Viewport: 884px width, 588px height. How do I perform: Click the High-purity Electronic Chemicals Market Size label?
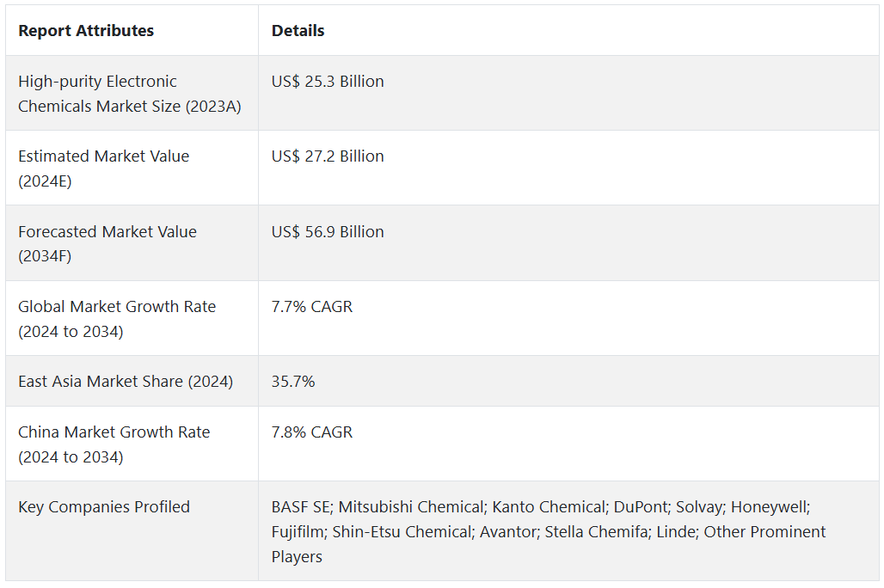click(x=129, y=94)
